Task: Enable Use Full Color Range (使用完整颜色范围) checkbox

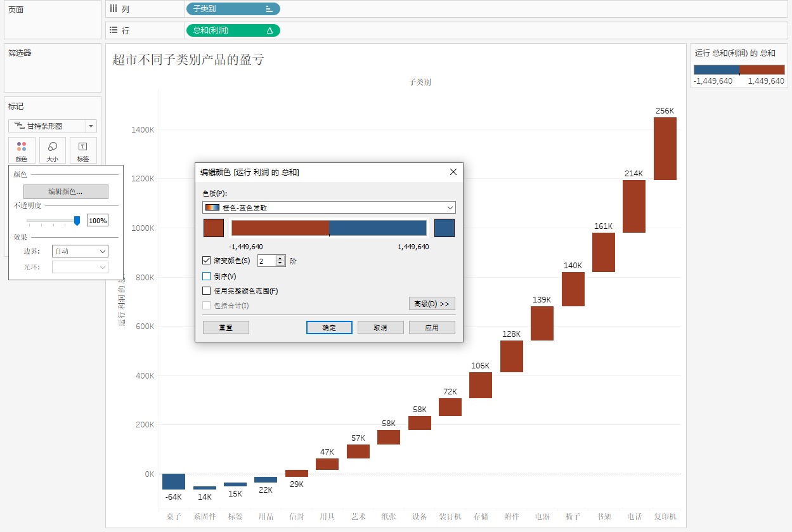Action: pyautogui.click(x=206, y=291)
